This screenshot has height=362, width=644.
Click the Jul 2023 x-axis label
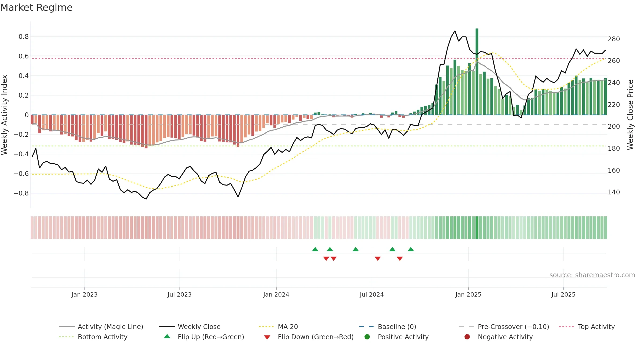[180, 294]
